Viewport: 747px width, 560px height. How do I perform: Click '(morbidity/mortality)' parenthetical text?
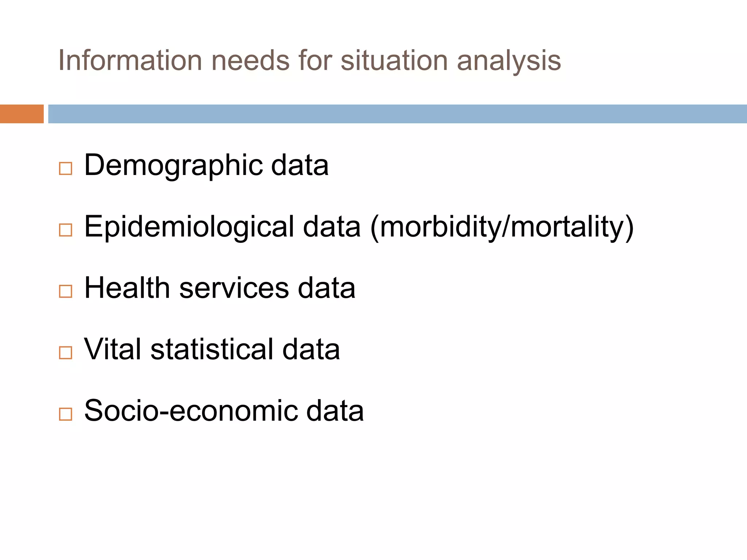pyautogui.click(x=502, y=227)
